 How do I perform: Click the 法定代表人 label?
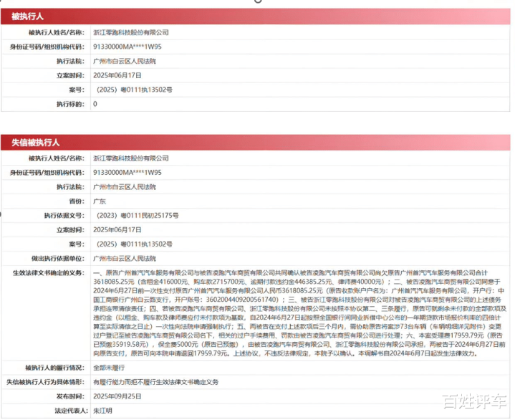point(72,411)
